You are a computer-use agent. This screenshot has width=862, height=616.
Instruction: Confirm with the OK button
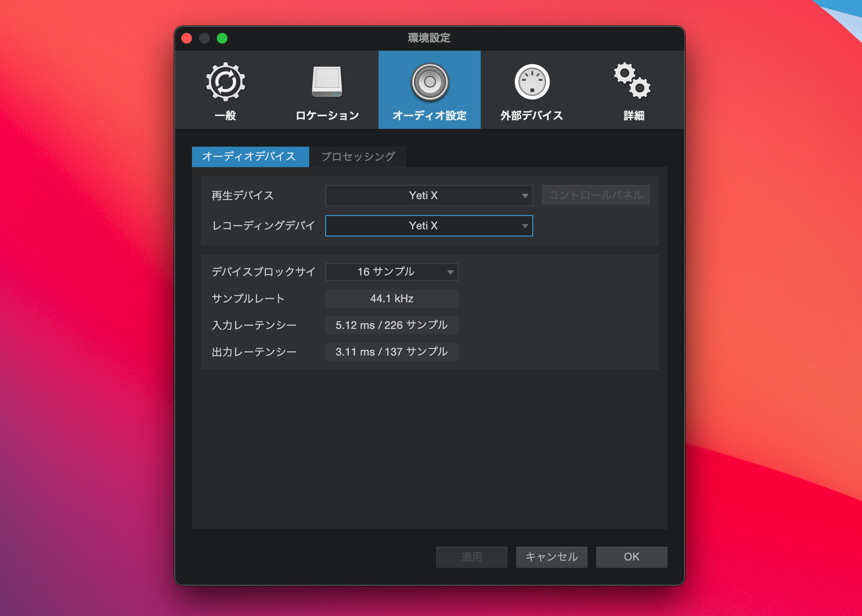pos(632,557)
